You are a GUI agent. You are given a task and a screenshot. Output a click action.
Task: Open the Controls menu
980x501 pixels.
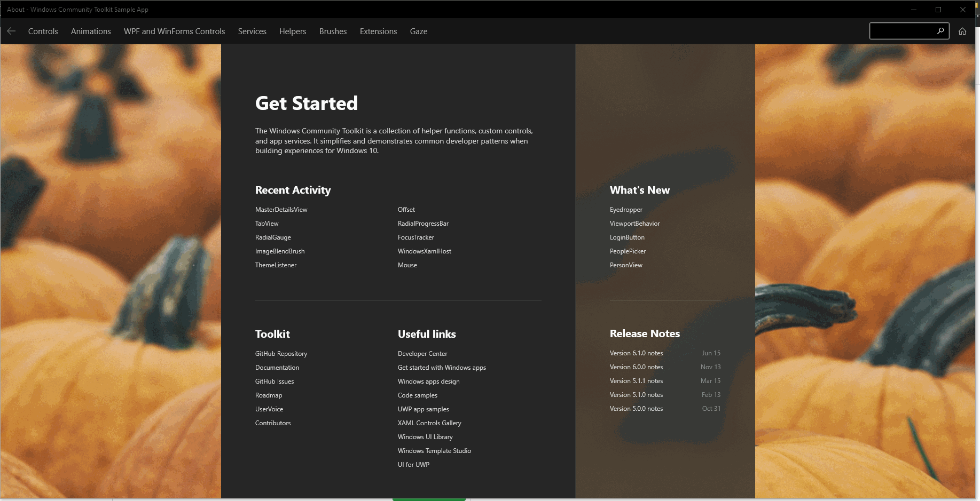(43, 31)
